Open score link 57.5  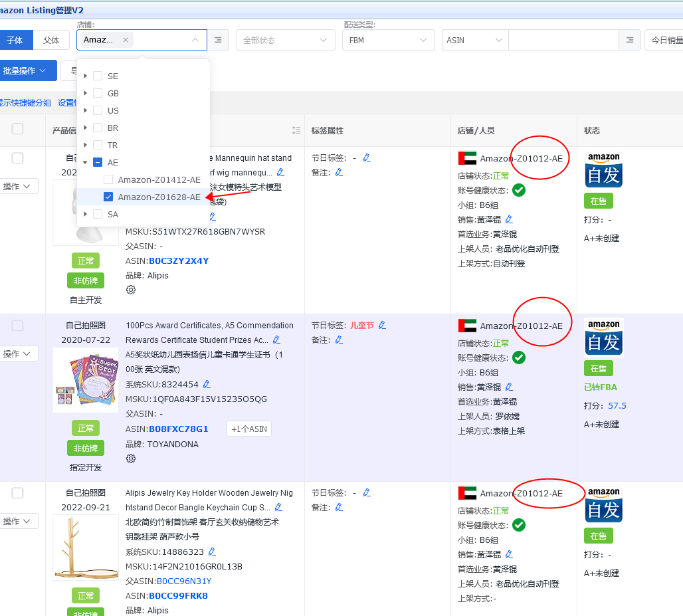click(x=617, y=405)
